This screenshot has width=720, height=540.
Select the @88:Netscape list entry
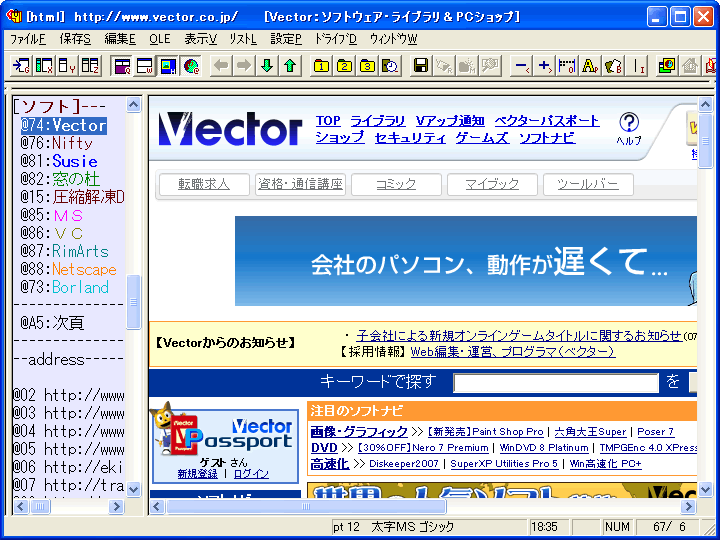[x=68, y=269]
